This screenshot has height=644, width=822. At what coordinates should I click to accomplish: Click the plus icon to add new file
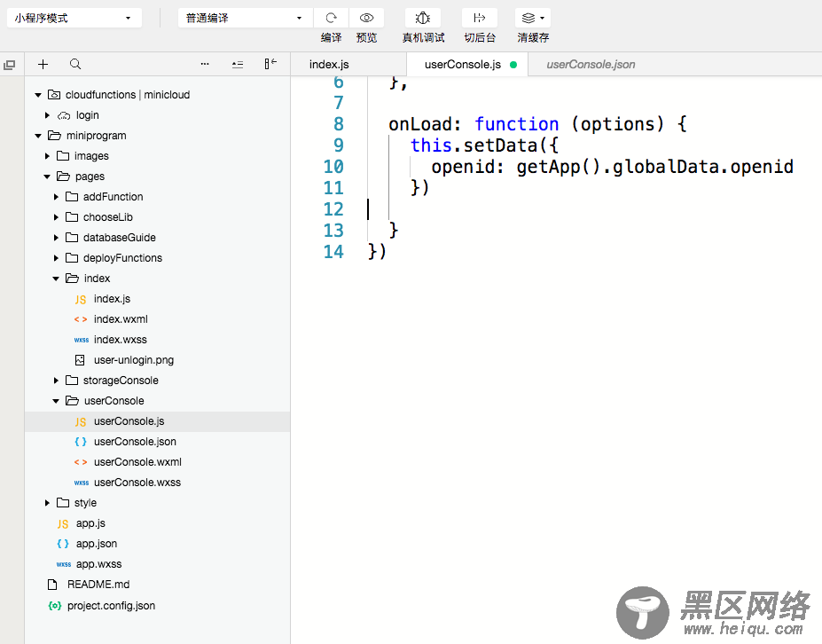coord(43,64)
